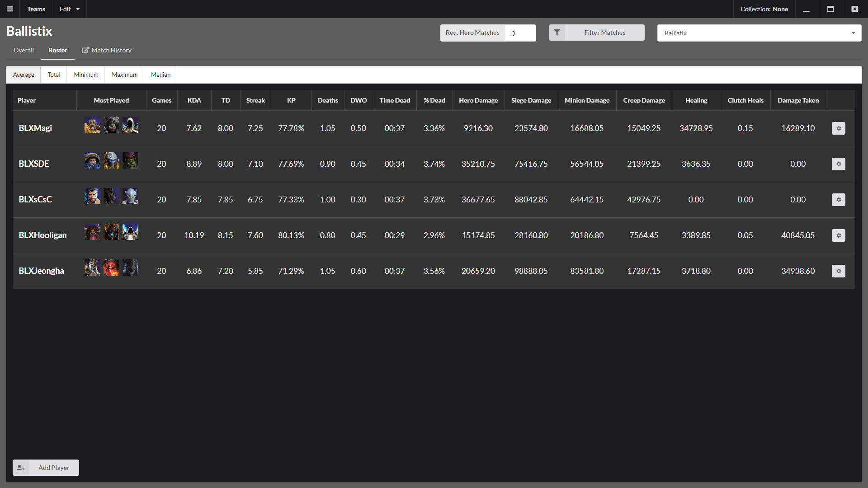Click the BLXHooligan player name
The height and width of the screenshot is (488, 868).
point(42,235)
